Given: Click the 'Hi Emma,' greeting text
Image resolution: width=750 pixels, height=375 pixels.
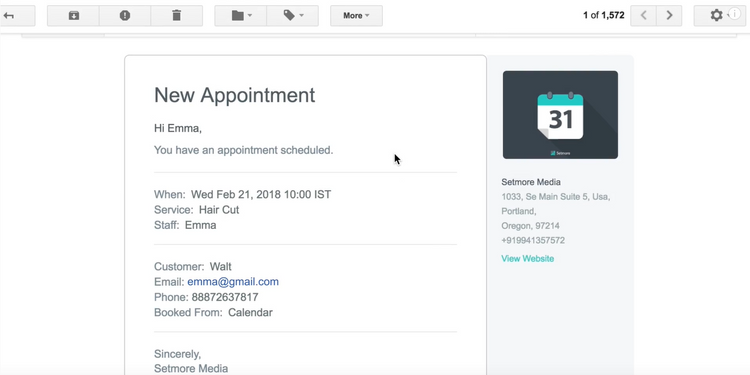Looking at the screenshot, I should pyautogui.click(x=178, y=128).
